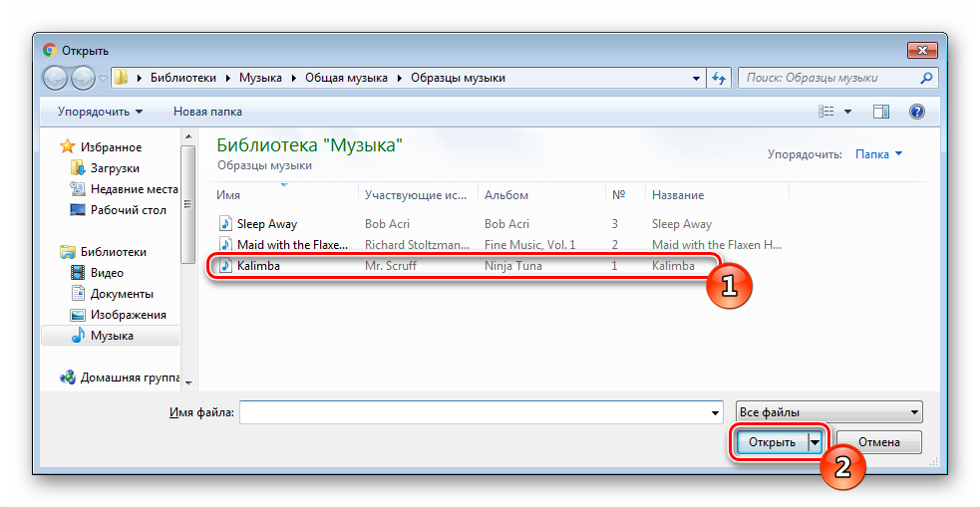Open the view options dropdown arrow
The image size is (980, 507).
pyautogui.click(x=848, y=112)
